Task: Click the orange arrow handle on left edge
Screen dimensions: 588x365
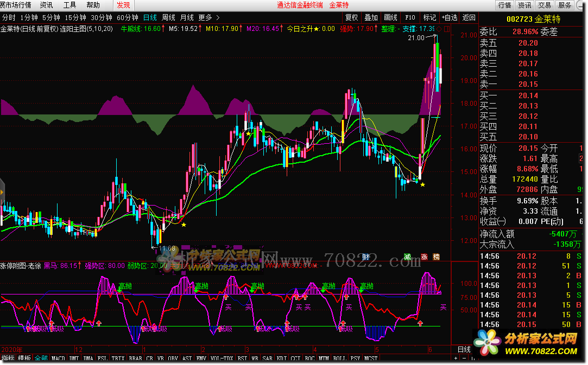Action: 2,193
